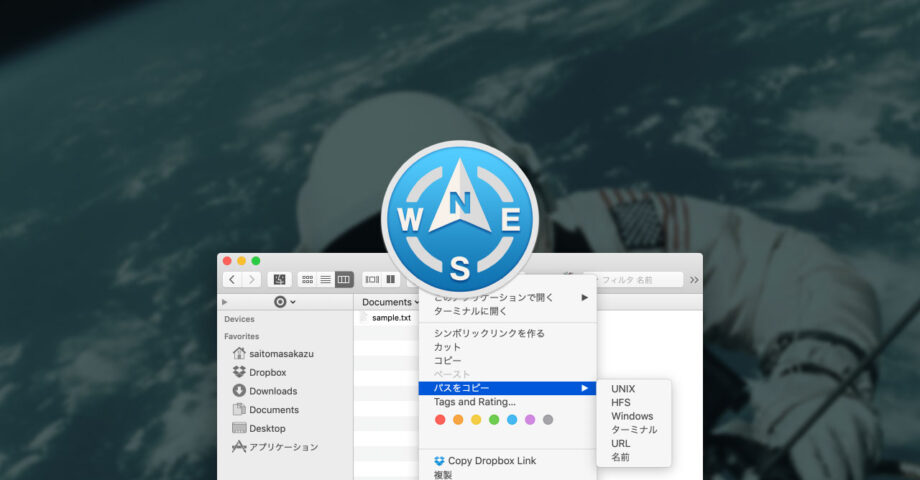Select Windows path format in submenu
Image resolution: width=920 pixels, height=480 pixels.
631,416
